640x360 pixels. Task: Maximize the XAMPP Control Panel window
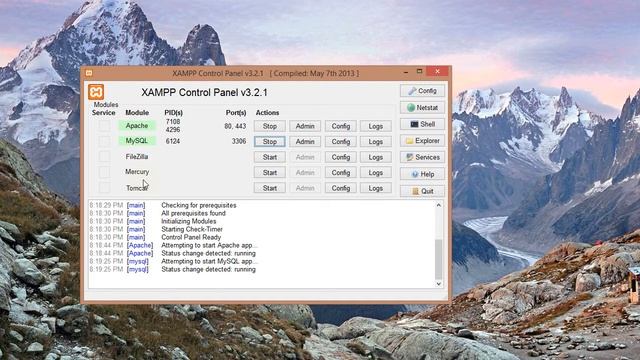pos(419,72)
